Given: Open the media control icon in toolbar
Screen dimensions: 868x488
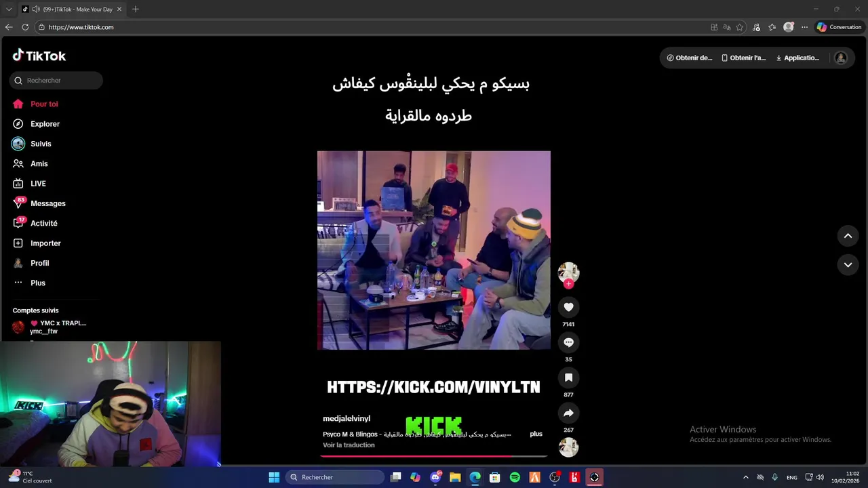Looking at the screenshot, I should (757, 27).
